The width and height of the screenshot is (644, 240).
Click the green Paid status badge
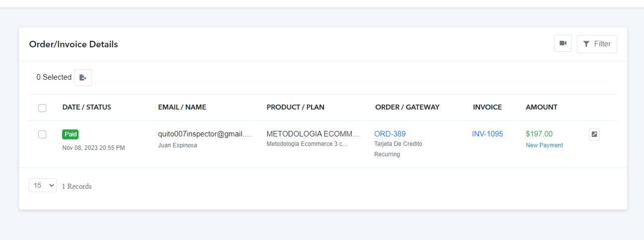pos(71,134)
